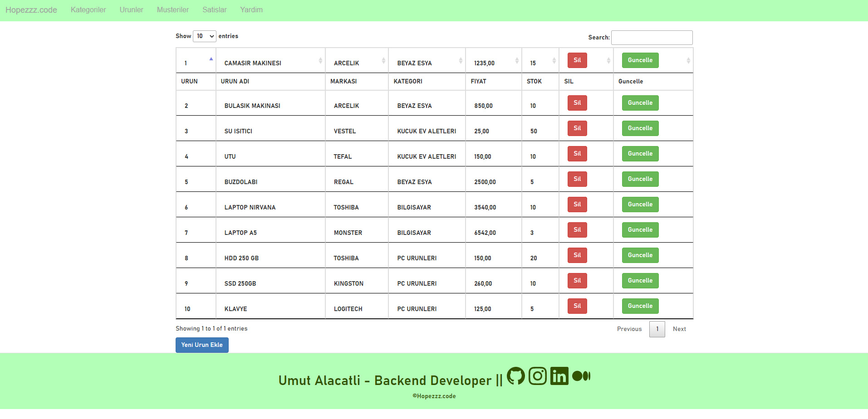Open the LinkedIn icon in the footer
Screen dimensions: 868x419
click(x=559, y=375)
